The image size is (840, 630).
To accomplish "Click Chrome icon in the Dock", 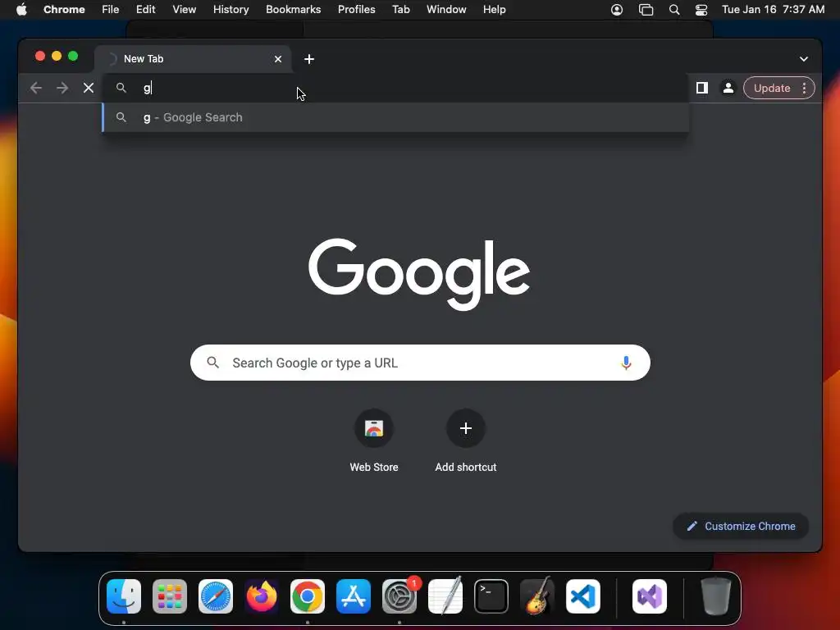I will pos(308,596).
